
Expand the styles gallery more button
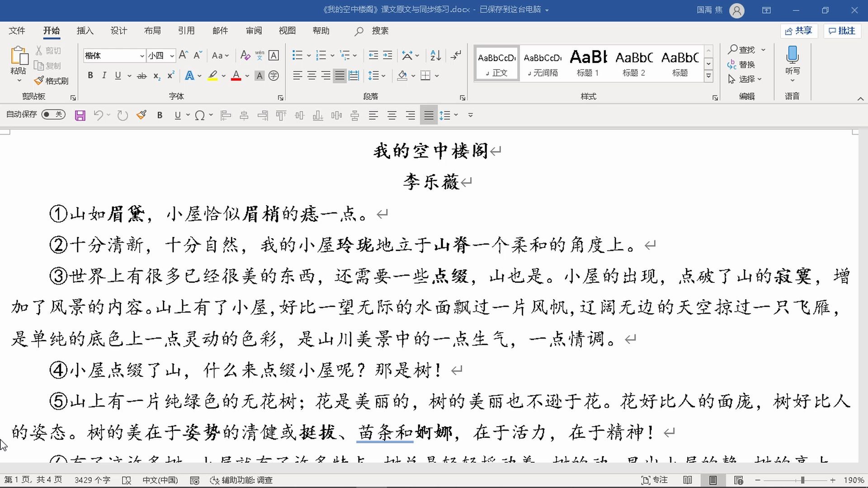pos(709,76)
